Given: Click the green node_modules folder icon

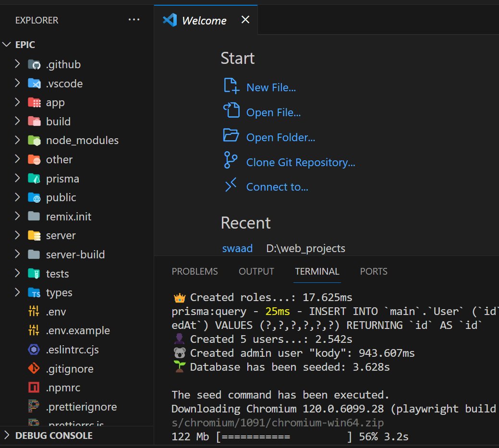Looking at the screenshot, I should (34, 140).
